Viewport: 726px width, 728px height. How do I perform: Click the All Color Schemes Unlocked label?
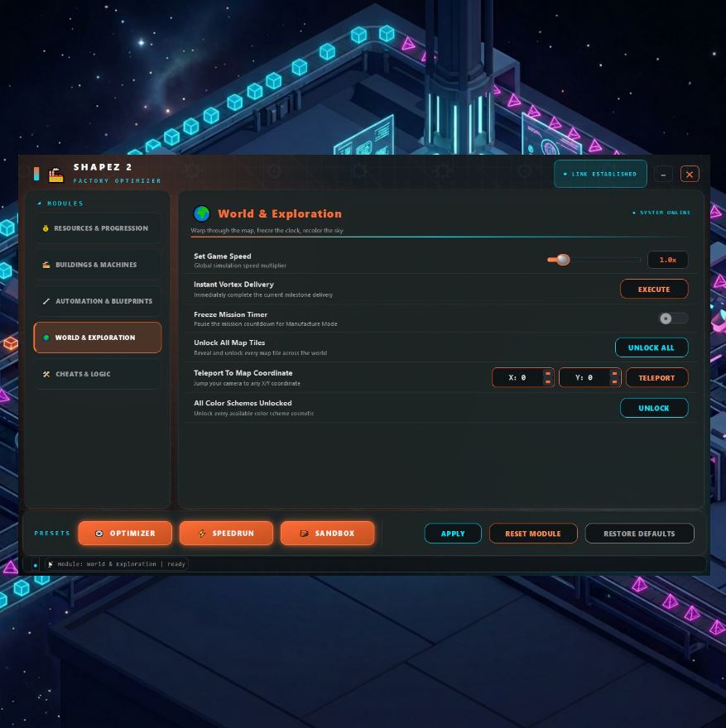click(243, 403)
